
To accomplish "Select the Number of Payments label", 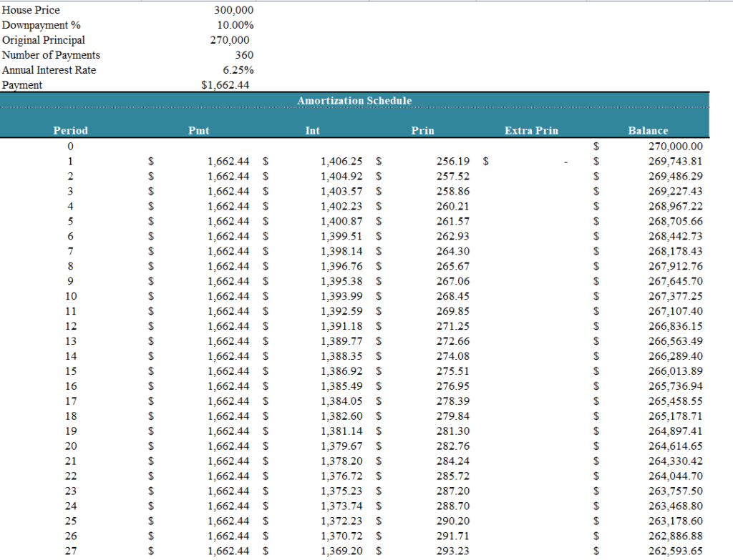I will click(x=51, y=54).
